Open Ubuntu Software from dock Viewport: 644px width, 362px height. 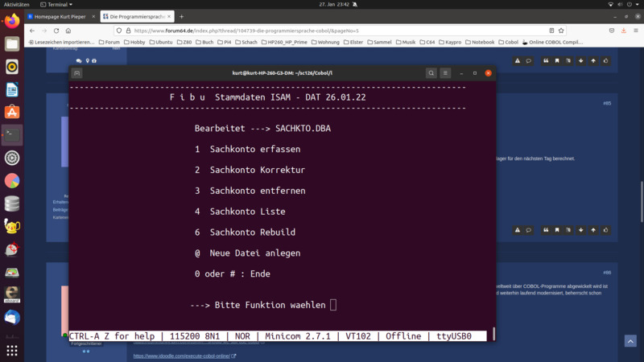[12, 112]
